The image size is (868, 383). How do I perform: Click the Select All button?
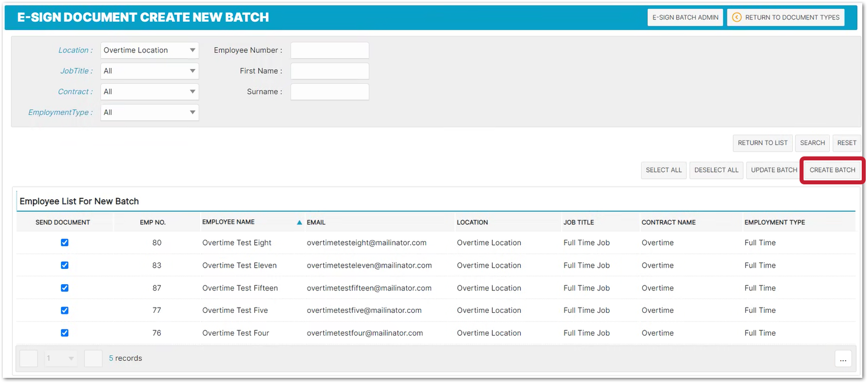(x=663, y=170)
